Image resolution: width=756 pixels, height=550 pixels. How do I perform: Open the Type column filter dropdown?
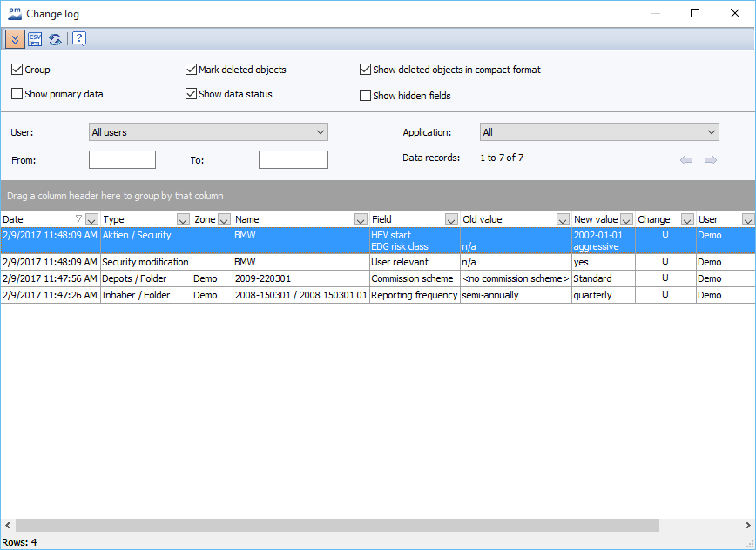click(183, 219)
